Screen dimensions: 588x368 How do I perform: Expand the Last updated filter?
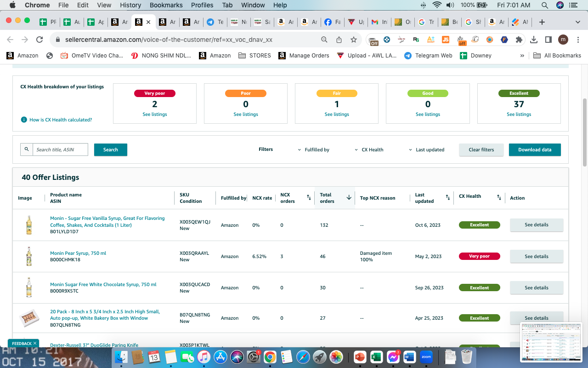point(427,149)
